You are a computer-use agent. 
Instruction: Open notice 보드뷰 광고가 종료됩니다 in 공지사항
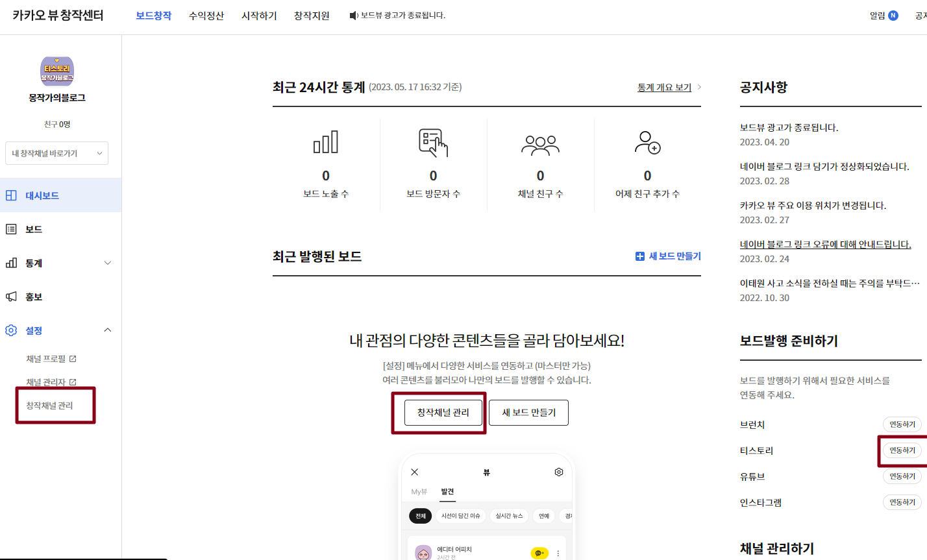(789, 128)
